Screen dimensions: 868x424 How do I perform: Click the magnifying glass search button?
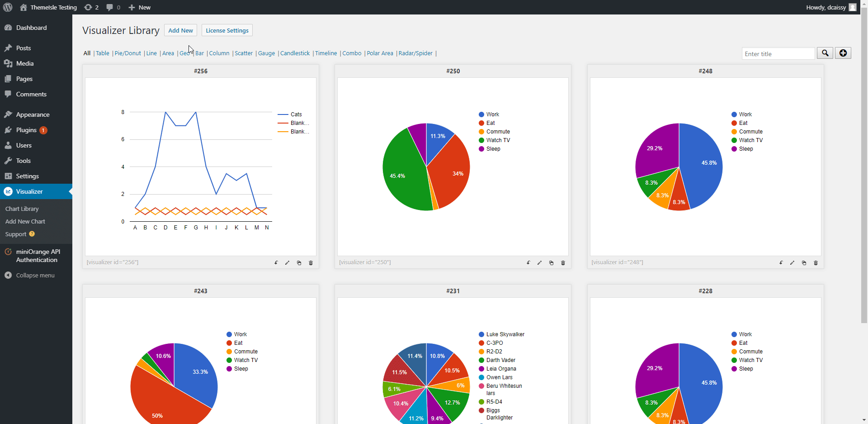[825, 53]
